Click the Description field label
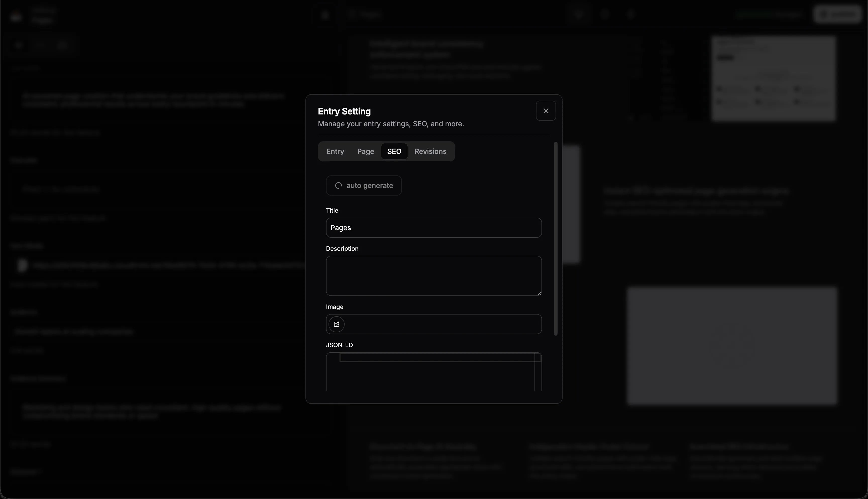This screenshot has width=868, height=499. (342, 248)
